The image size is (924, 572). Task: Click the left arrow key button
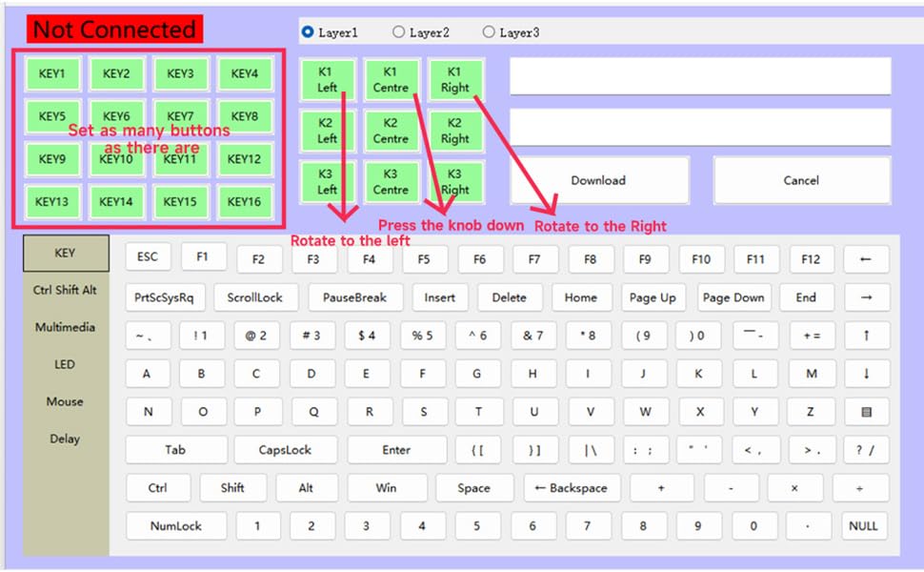866,259
